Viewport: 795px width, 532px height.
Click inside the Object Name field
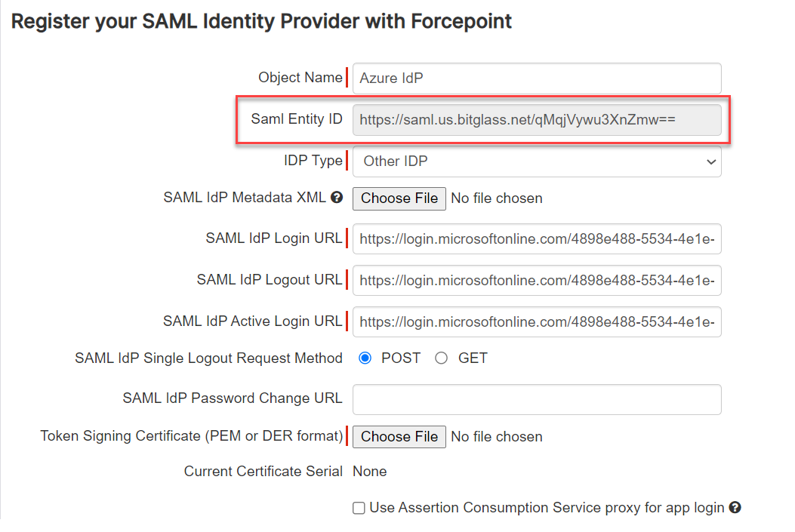click(536, 78)
